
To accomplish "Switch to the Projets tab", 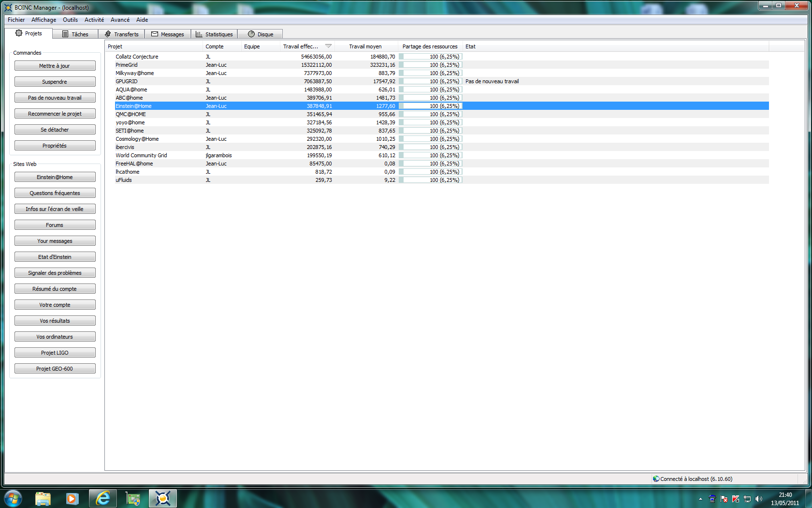I will pyautogui.click(x=29, y=33).
